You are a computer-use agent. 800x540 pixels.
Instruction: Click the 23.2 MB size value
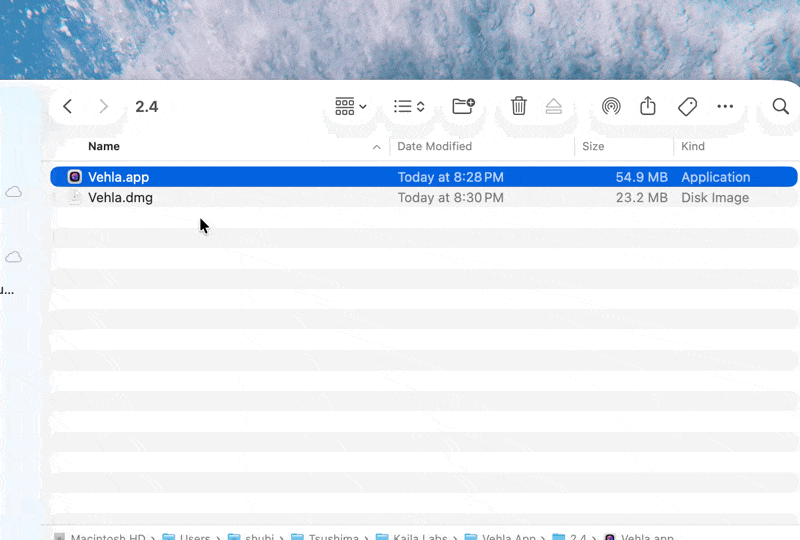[641, 198]
